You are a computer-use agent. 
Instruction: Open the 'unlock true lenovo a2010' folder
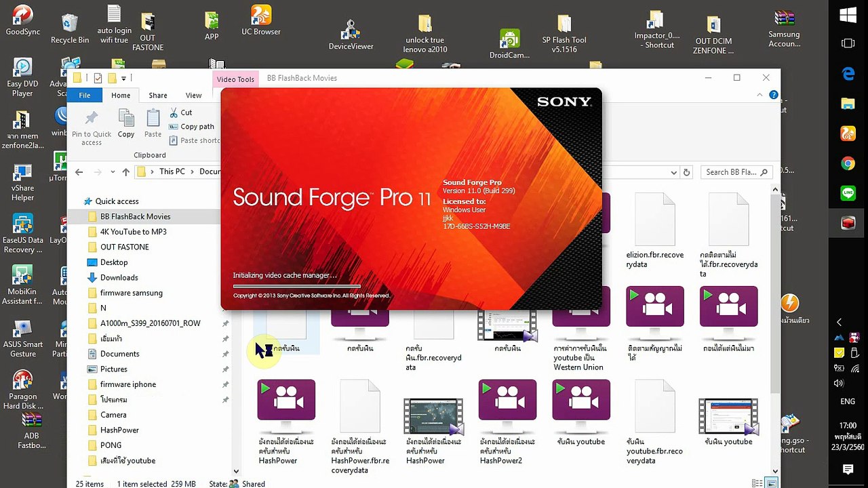tap(425, 34)
